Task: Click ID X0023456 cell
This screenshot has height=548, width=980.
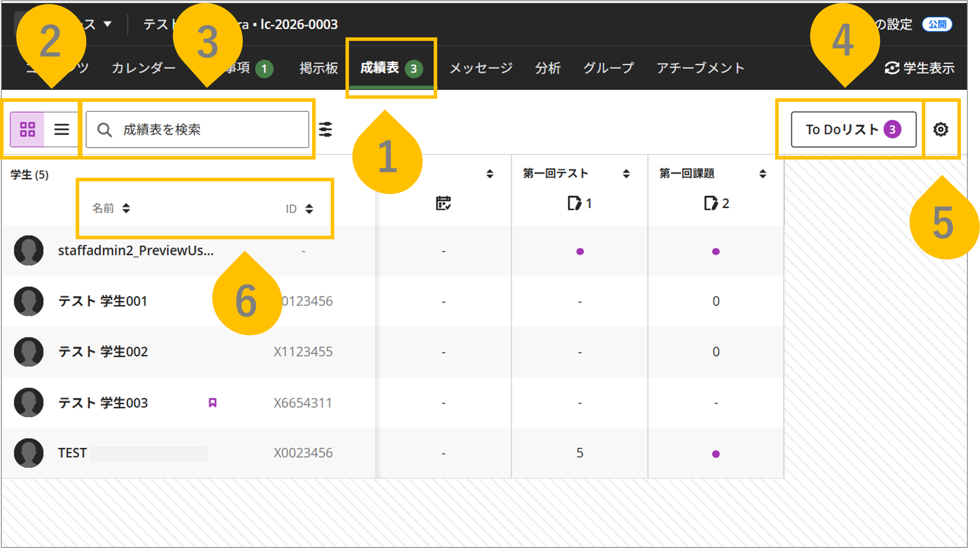Action: point(303,453)
